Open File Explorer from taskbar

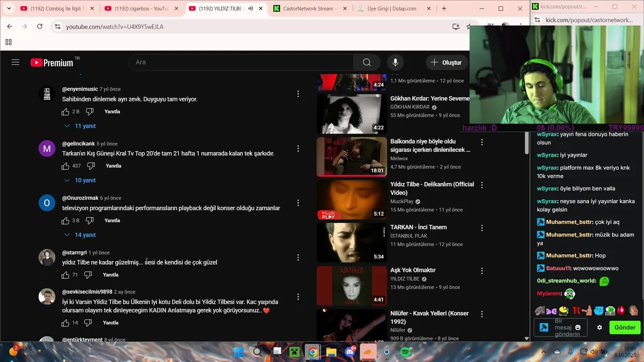coord(331,352)
